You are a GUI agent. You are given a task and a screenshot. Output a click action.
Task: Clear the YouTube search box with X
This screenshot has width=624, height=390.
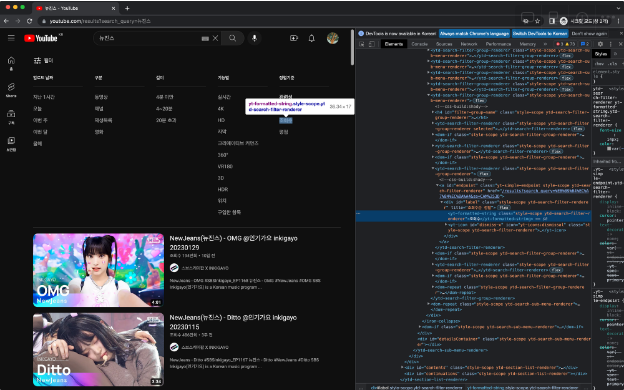215,38
